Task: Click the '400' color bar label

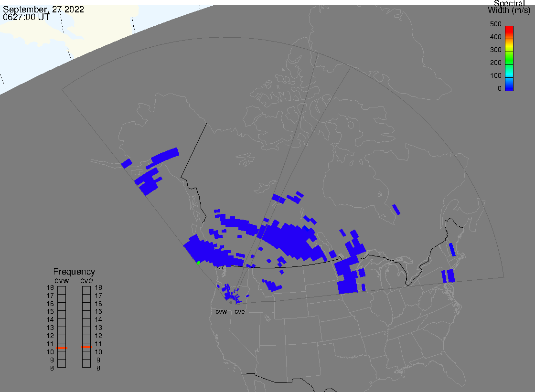Action: tap(496, 37)
